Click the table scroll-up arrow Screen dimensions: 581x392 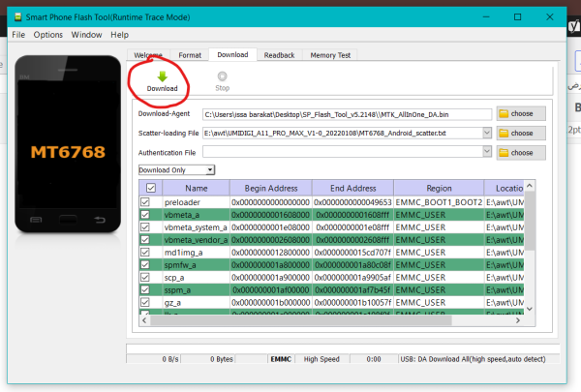coord(530,186)
